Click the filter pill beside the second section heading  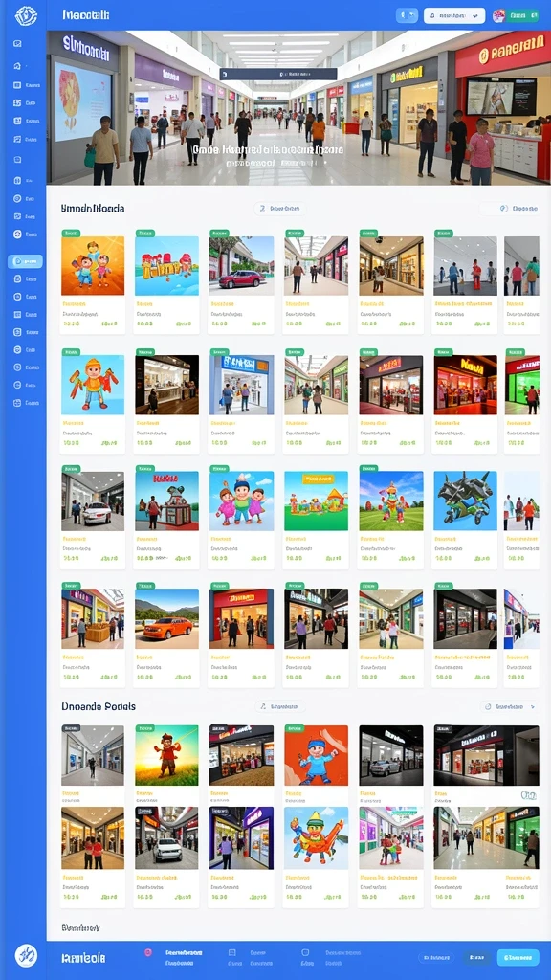pyautogui.click(x=280, y=707)
